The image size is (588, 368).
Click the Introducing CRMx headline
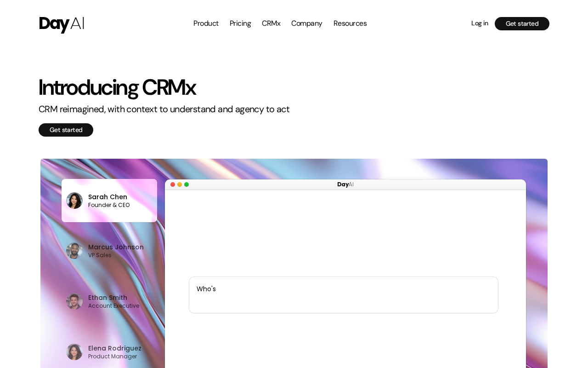[x=117, y=87]
